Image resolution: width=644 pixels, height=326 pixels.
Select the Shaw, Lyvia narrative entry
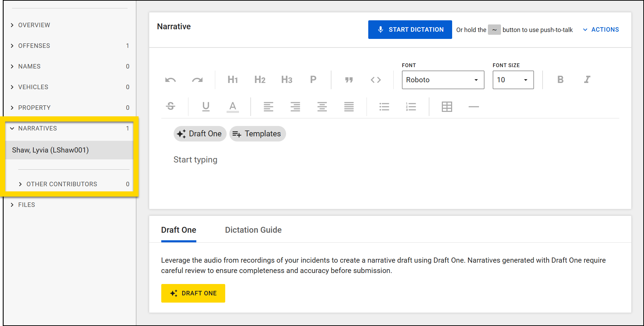point(50,150)
